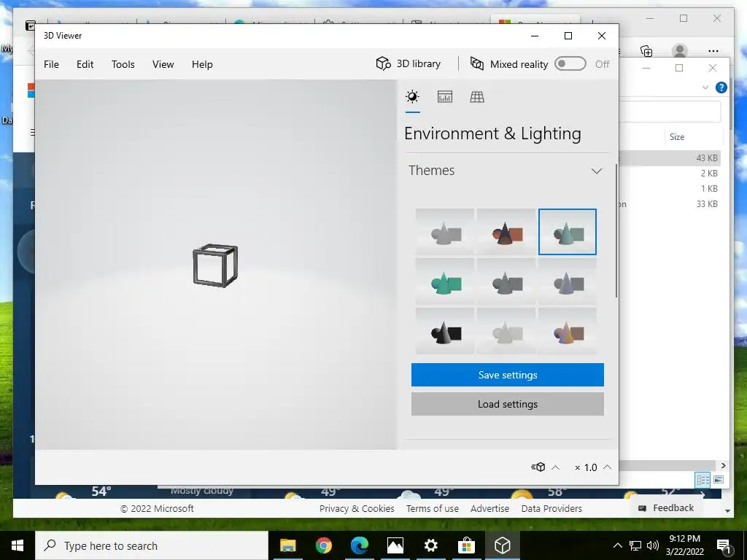Image resolution: width=747 pixels, height=560 pixels.
Task: Open the Tools menu
Action: tap(123, 64)
